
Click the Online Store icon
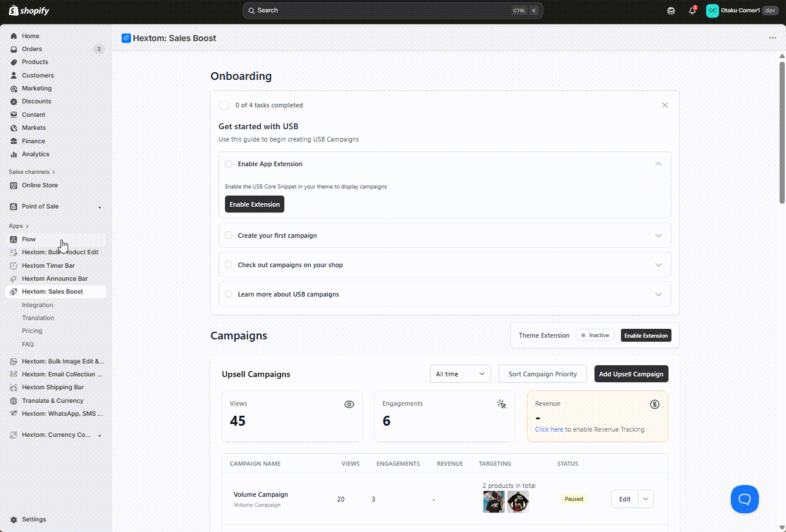pyautogui.click(x=14, y=186)
